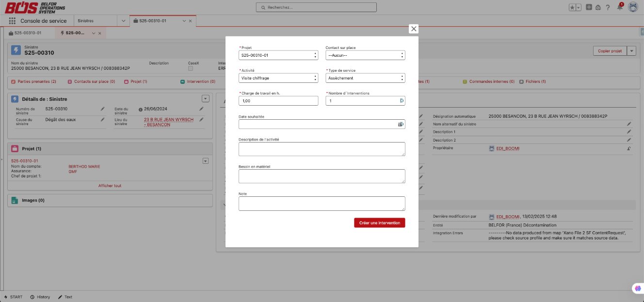Image resolution: width=644 pixels, height=302 pixels.
Task: Click the Besoin en matériel textarea
Action: (x=322, y=176)
